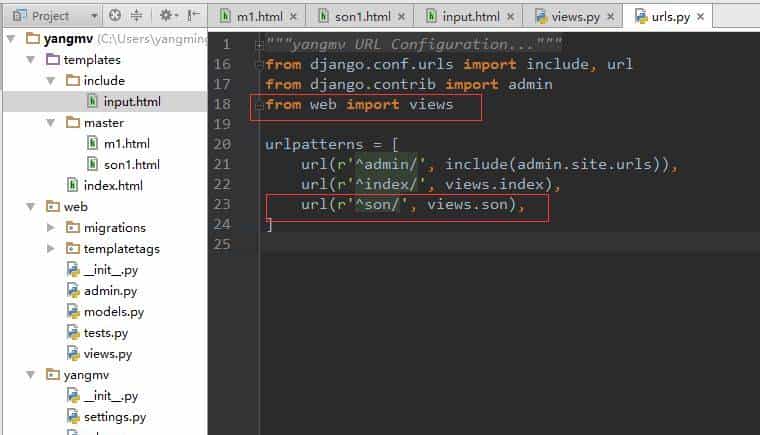This screenshot has height=435, width=760.
Task: Select views.py in the project tree
Action: tap(108, 354)
